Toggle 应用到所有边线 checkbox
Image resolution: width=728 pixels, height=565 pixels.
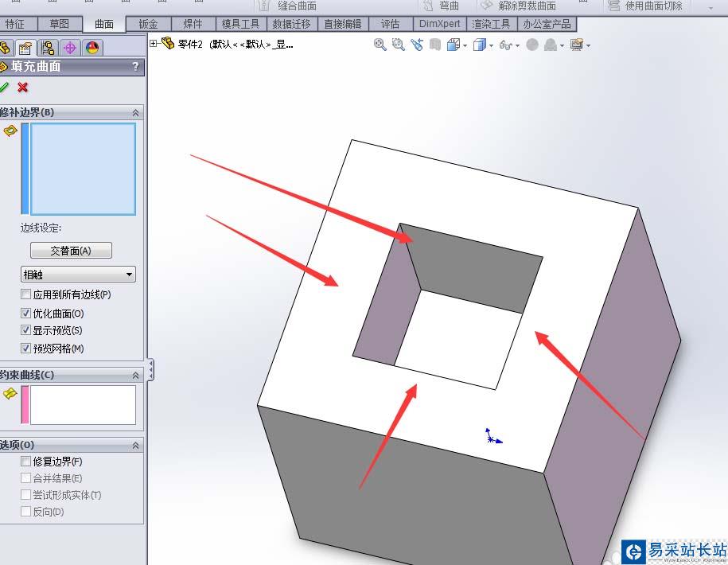tap(26, 294)
